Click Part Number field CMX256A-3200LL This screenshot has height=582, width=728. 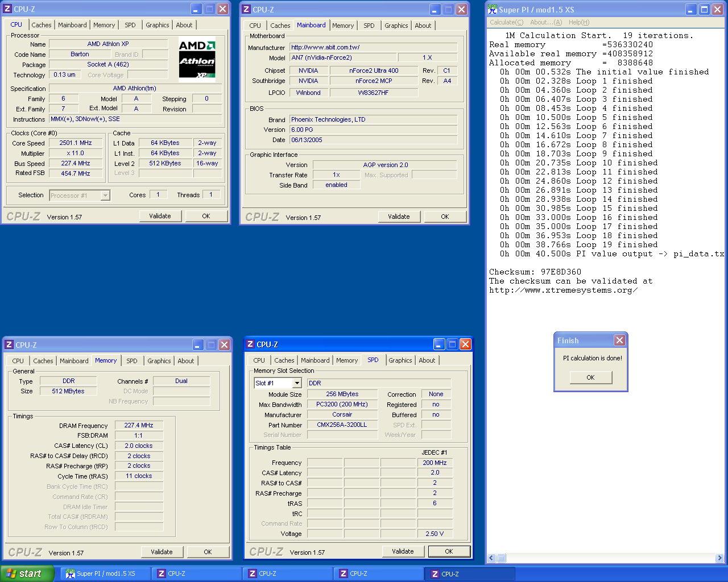pos(342,425)
